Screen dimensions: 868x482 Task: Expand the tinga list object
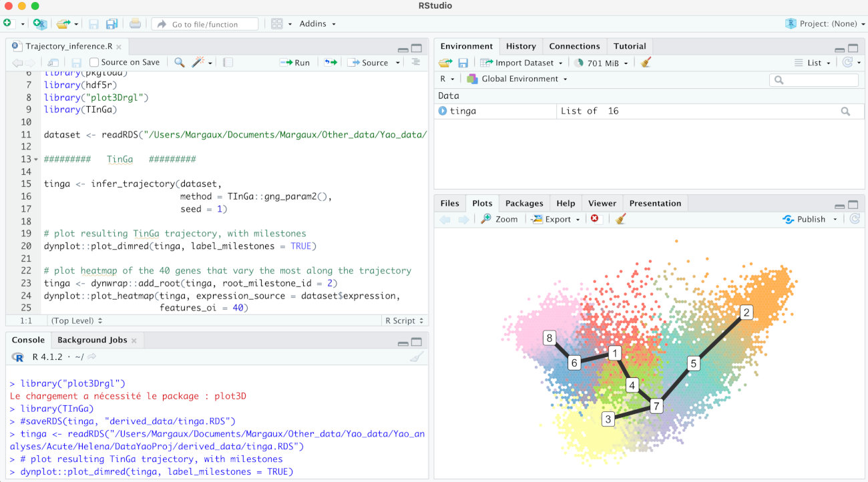[x=443, y=111]
